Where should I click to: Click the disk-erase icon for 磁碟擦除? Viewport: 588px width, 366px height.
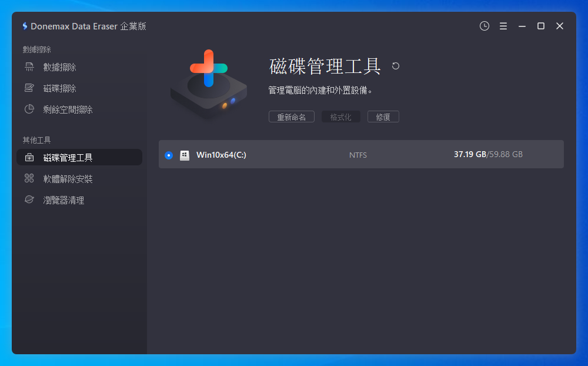[x=29, y=88]
